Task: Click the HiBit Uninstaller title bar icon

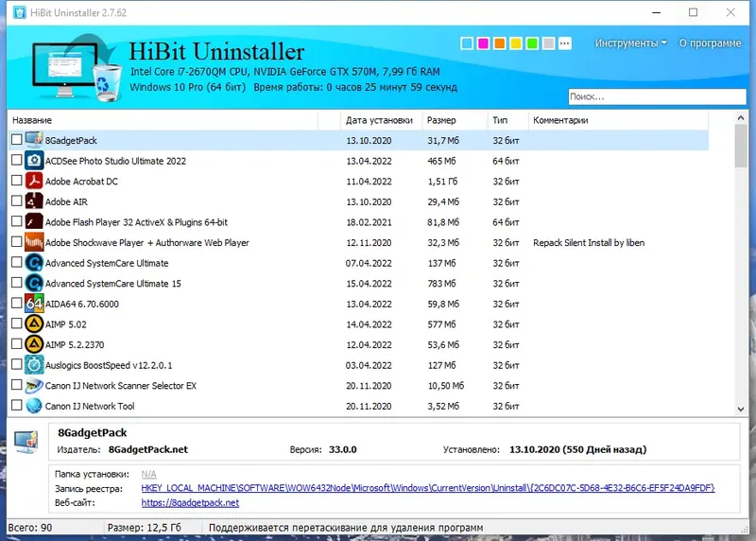Action: coord(19,12)
